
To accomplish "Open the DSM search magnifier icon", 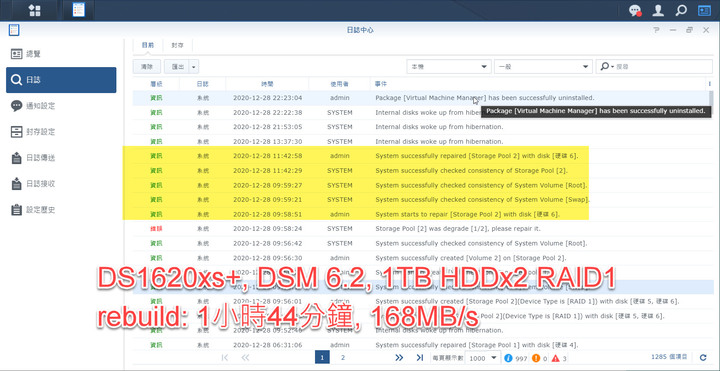I will [x=681, y=11].
